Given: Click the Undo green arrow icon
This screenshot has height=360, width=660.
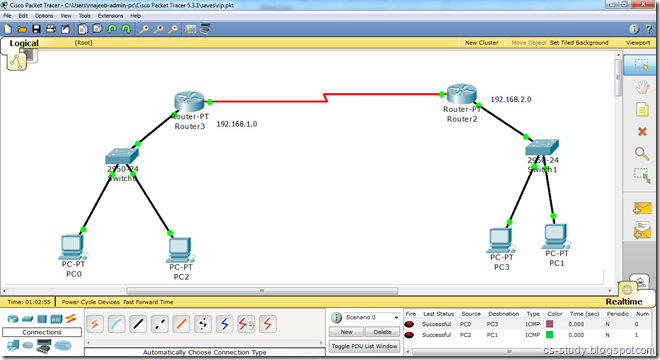Looking at the screenshot, I should pyautogui.click(x=112, y=29).
